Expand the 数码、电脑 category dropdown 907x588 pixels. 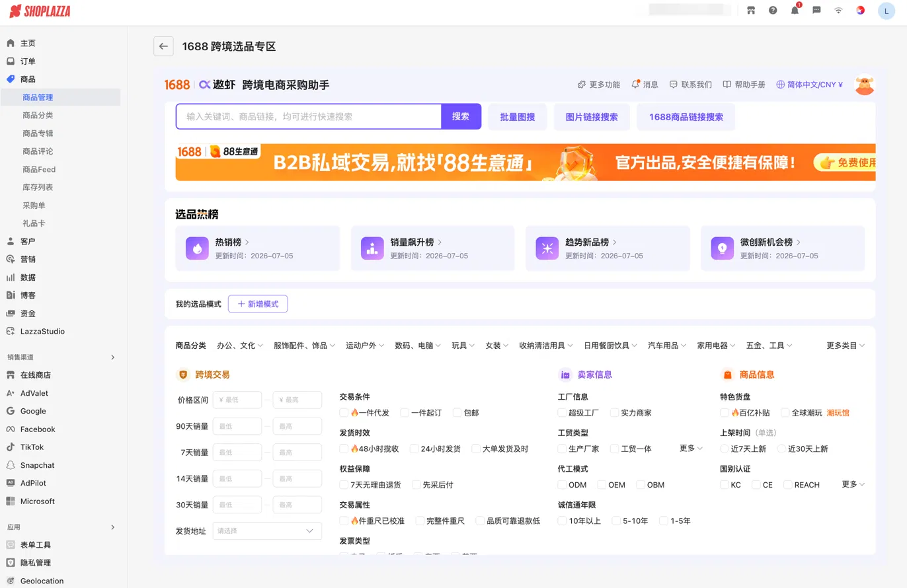pos(418,346)
